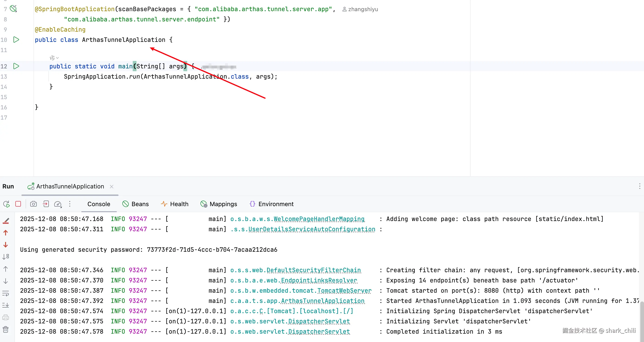Close the ArthasTunnelApplication run tab
This screenshot has width=644, height=342.
coord(112,186)
